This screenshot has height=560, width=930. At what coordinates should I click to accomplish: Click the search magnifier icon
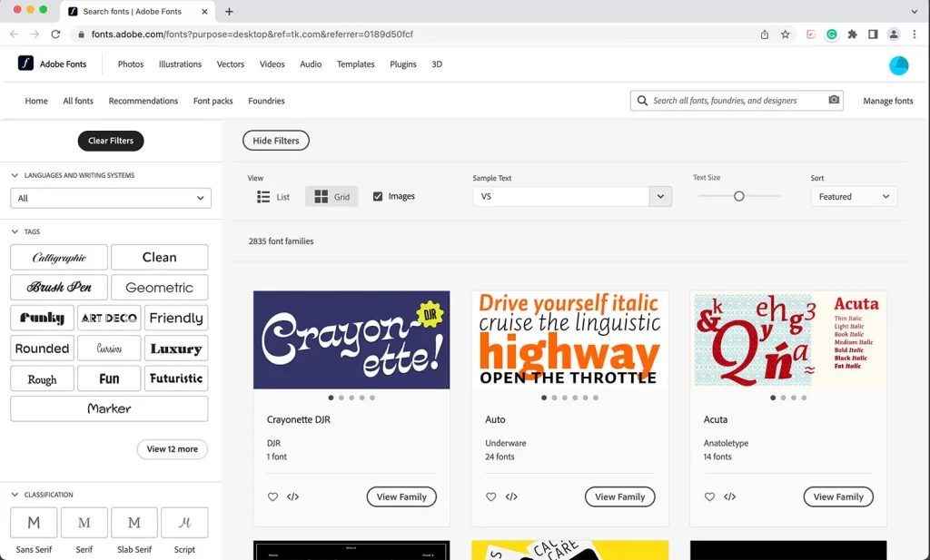tap(642, 101)
